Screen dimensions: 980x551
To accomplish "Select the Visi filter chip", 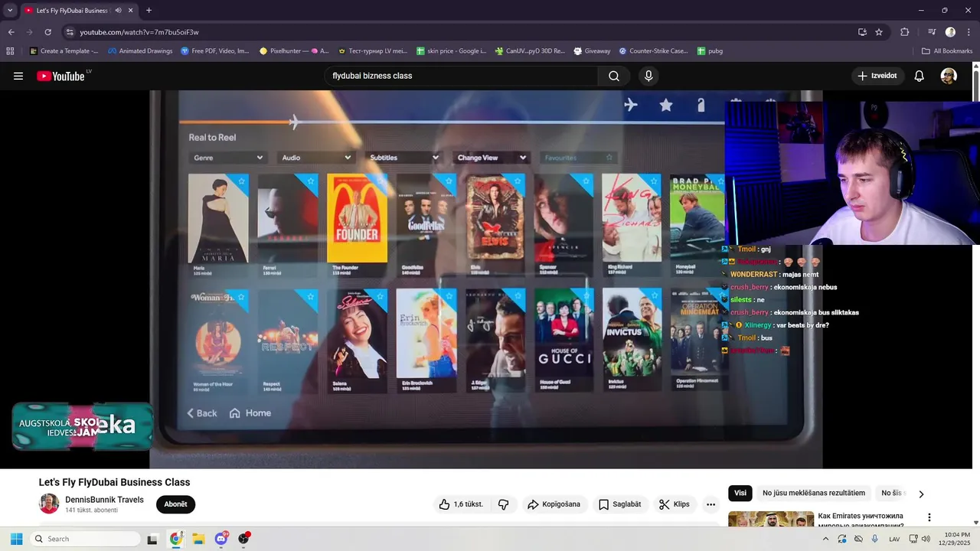I will point(740,494).
